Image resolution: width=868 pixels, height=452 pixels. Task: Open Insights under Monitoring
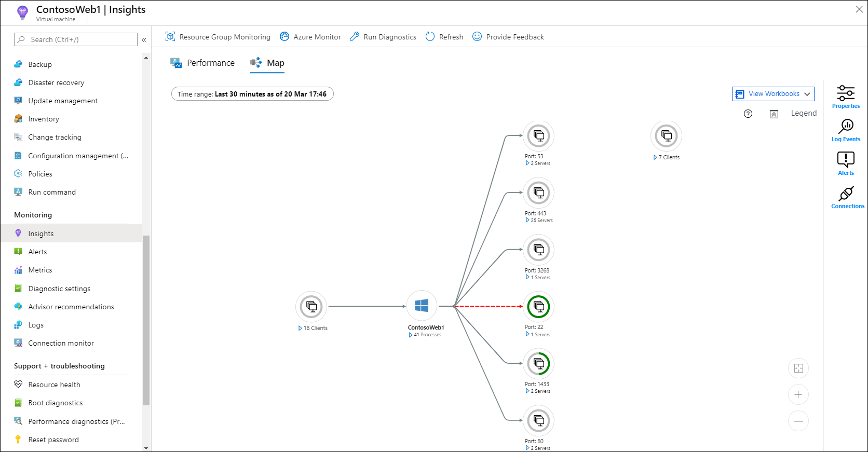pos(71,234)
